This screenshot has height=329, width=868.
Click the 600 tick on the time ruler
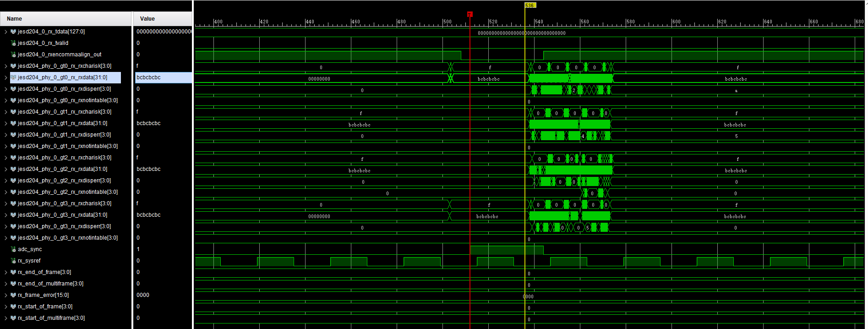[x=676, y=22]
